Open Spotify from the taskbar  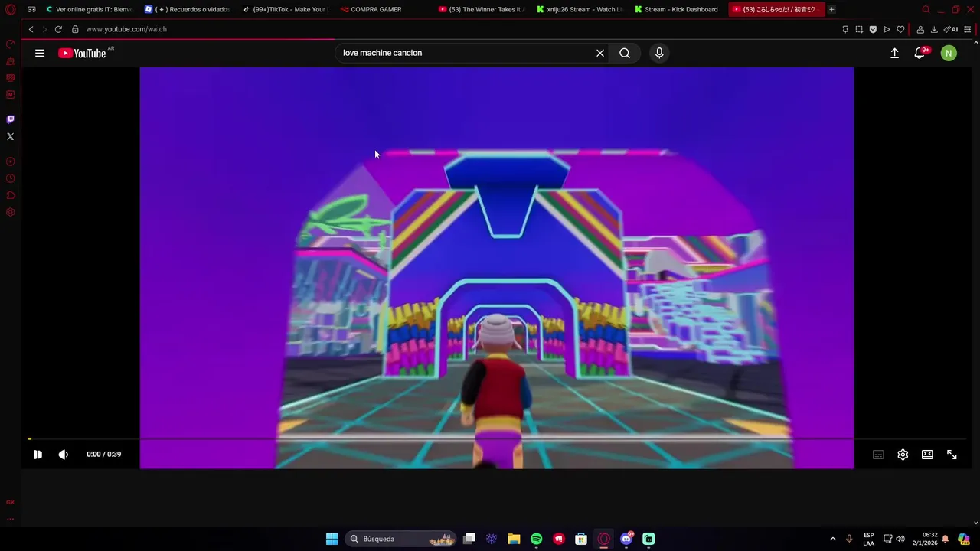536,539
